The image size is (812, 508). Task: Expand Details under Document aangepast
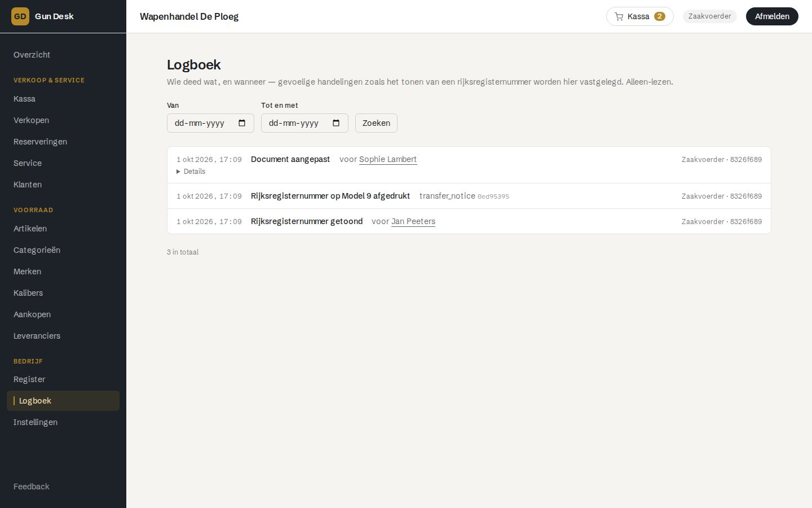(191, 172)
